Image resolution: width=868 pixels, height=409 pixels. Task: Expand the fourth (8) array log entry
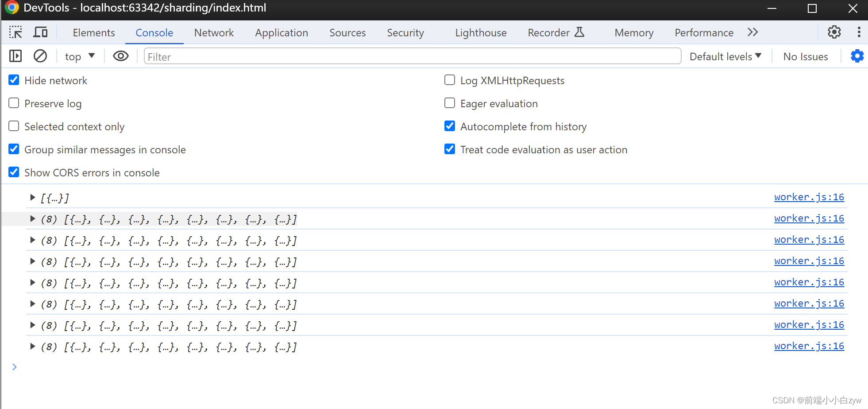pos(32,282)
